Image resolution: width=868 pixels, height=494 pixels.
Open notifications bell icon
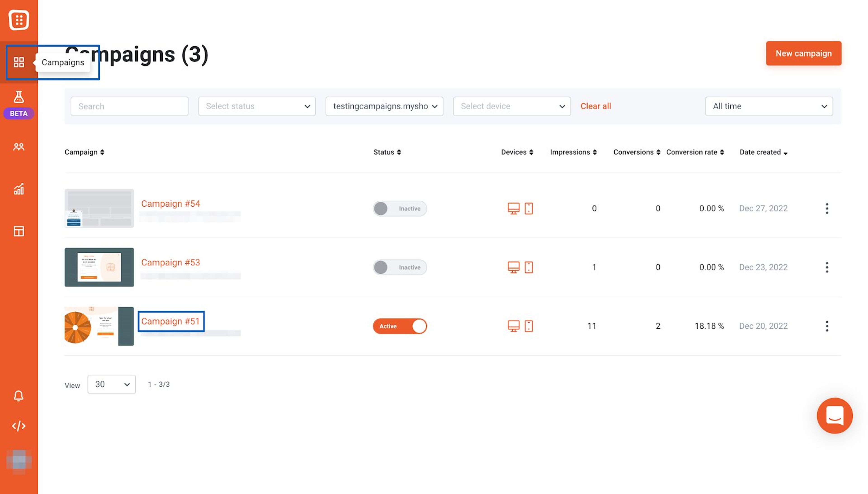coord(19,396)
